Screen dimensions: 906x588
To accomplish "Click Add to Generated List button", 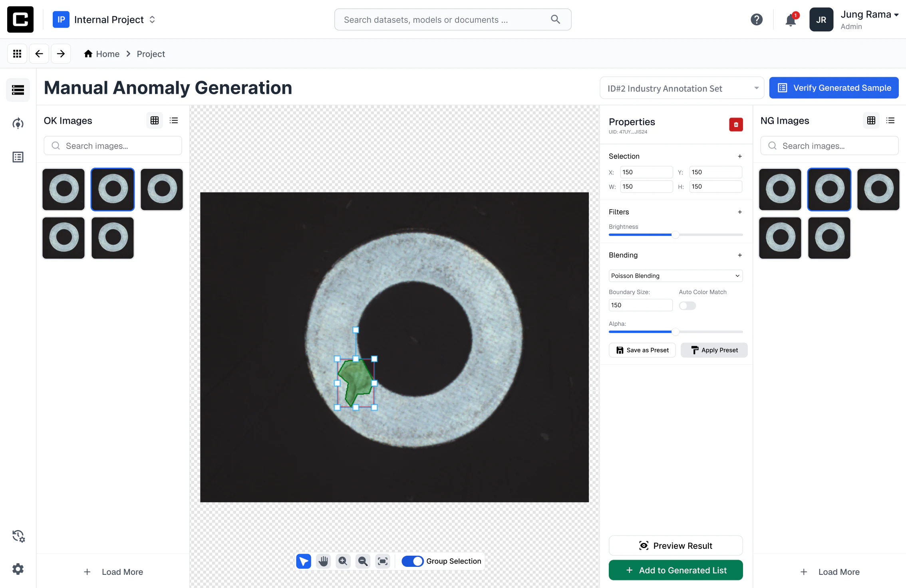I will click(x=676, y=570).
